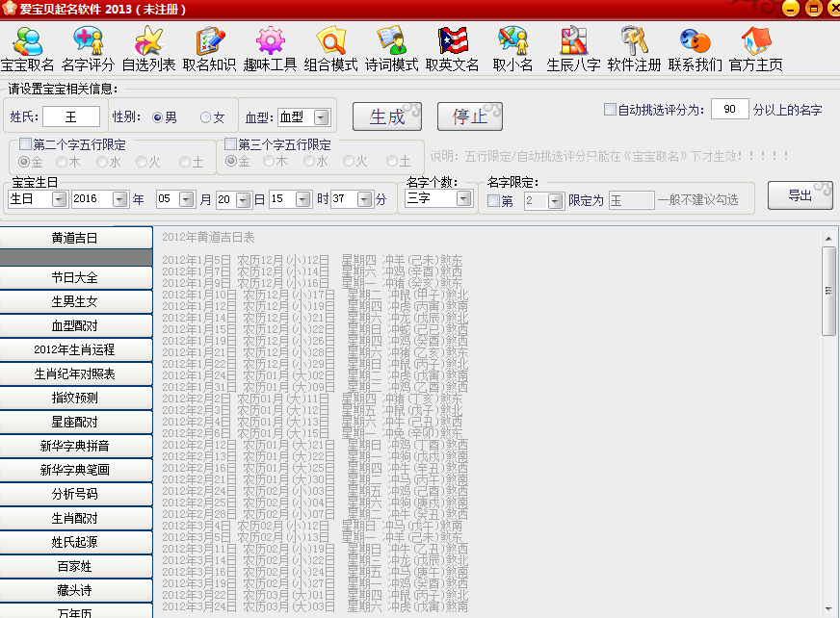Select 男 gender radio button
The width and height of the screenshot is (840, 618).
point(158,117)
